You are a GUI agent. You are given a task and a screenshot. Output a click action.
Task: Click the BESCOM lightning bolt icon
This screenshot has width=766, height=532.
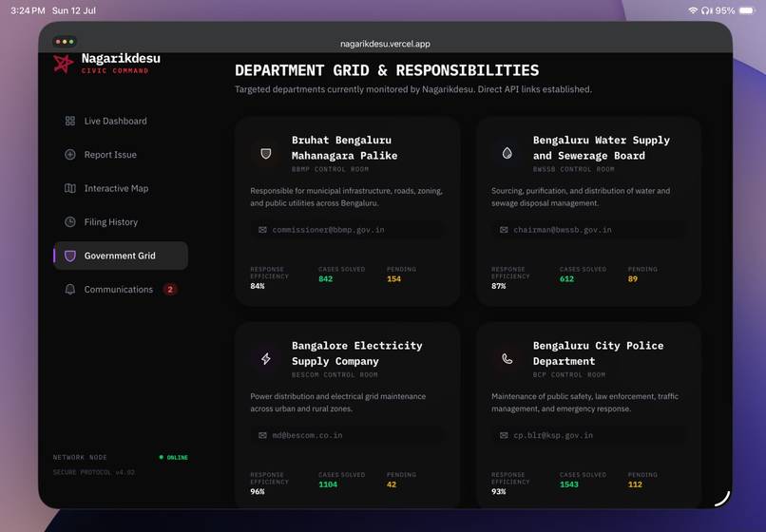pyautogui.click(x=266, y=359)
